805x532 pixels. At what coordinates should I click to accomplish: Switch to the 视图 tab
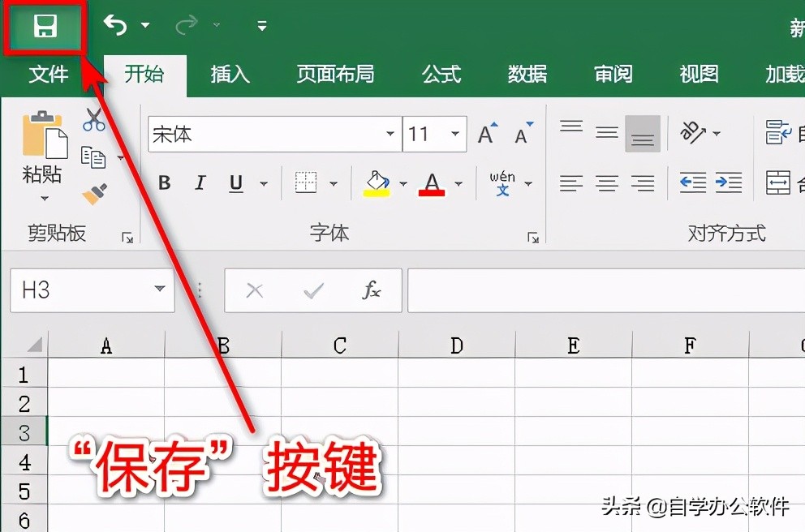(699, 75)
